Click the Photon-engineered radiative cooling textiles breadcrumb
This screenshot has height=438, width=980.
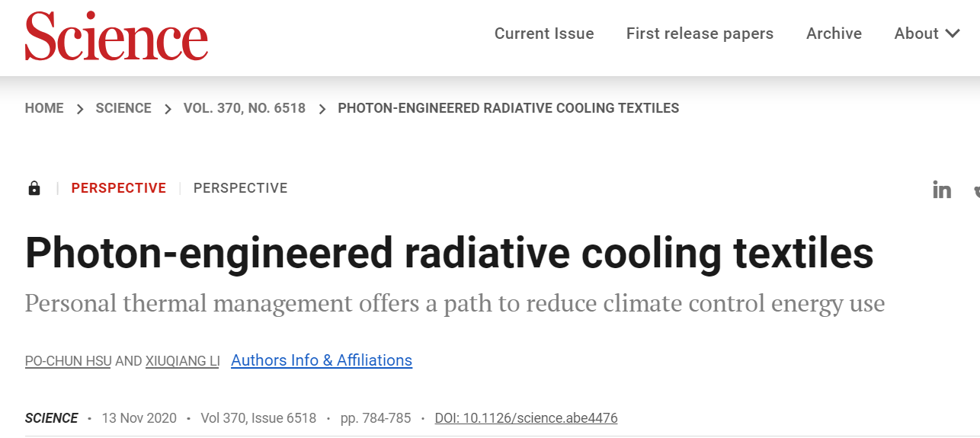pos(508,108)
